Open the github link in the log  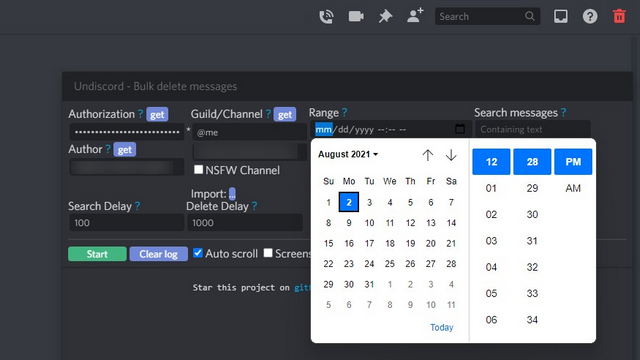303,288
